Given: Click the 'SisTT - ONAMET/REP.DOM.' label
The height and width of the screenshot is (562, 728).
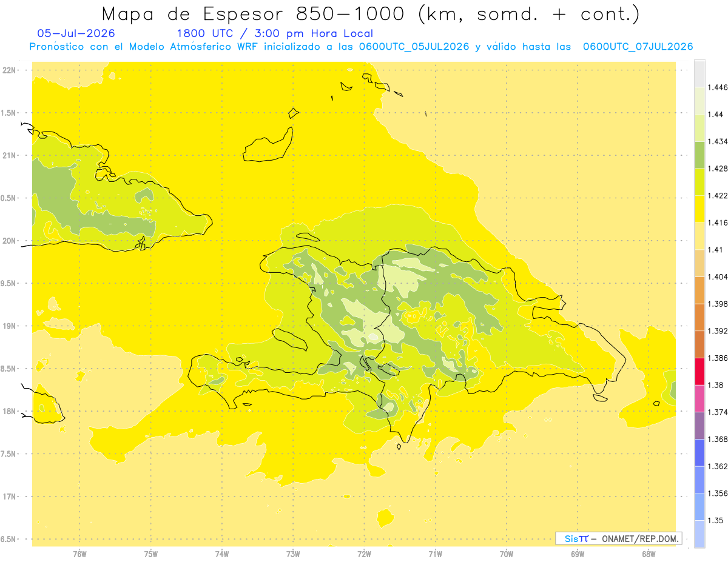Looking at the screenshot, I should [x=619, y=538].
